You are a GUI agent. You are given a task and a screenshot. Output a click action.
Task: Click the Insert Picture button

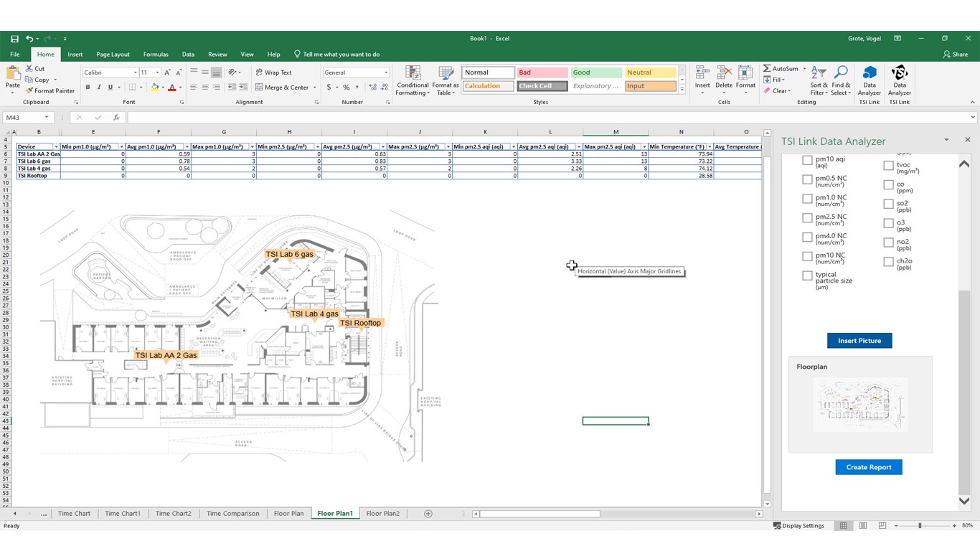pos(859,341)
